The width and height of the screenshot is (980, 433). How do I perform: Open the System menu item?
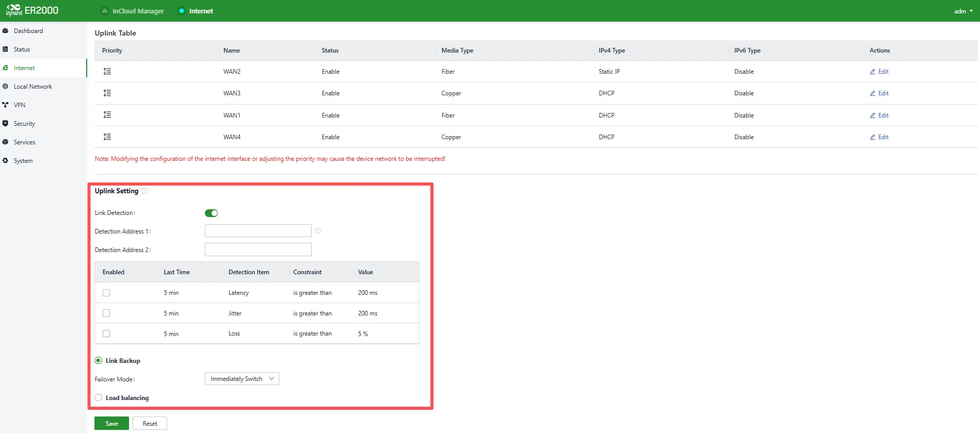[43, 161]
